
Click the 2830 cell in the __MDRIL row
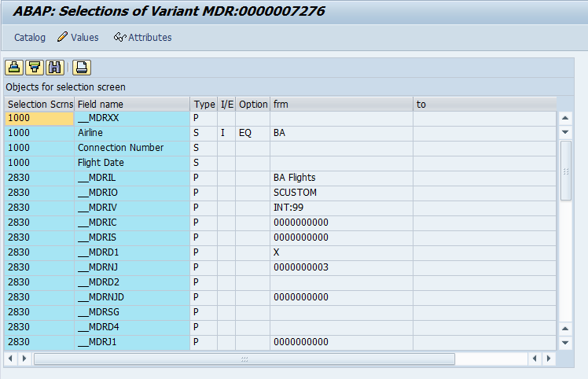click(39, 178)
